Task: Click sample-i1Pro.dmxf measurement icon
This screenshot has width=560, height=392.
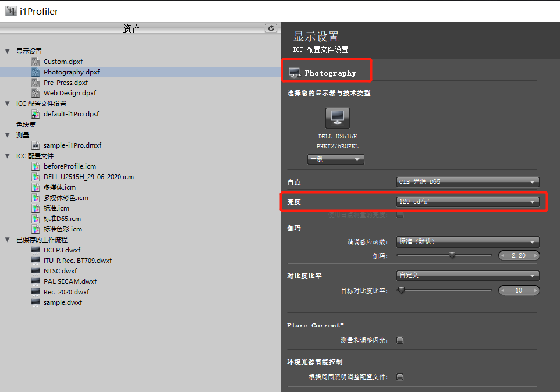Action: (x=36, y=145)
